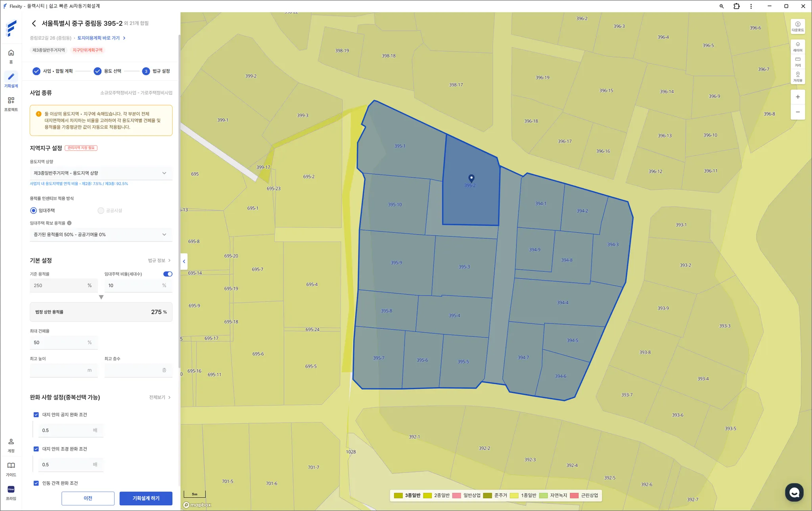Click the 기획설계 하기 button
The height and width of the screenshot is (511, 812).
click(146, 498)
